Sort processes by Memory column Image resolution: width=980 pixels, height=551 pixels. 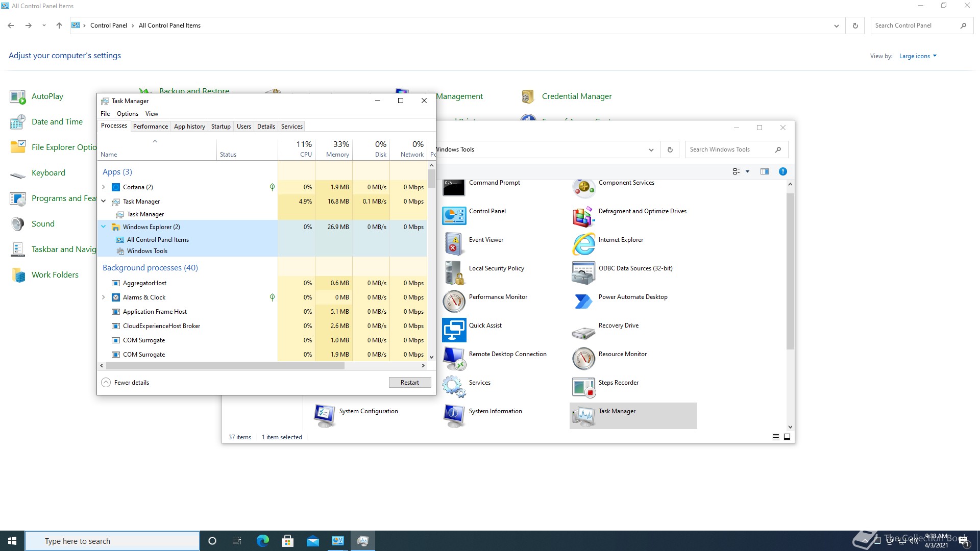pos(333,149)
